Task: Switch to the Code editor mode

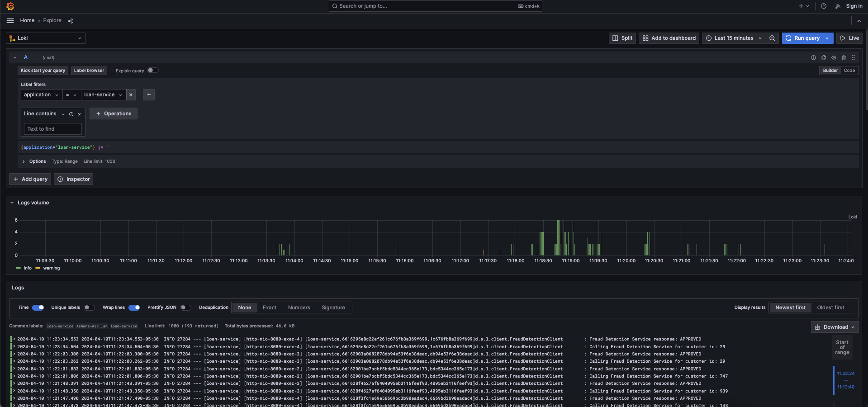Action: (x=849, y=71)
